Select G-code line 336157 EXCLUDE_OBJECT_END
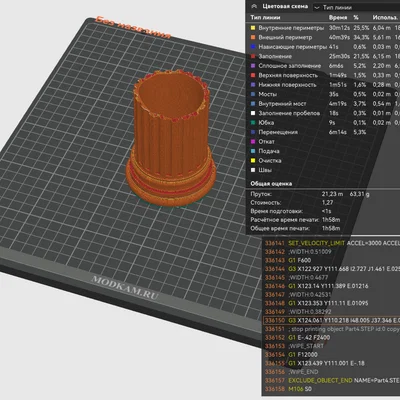This screenshot has width=400, height=400. [332, 380]
